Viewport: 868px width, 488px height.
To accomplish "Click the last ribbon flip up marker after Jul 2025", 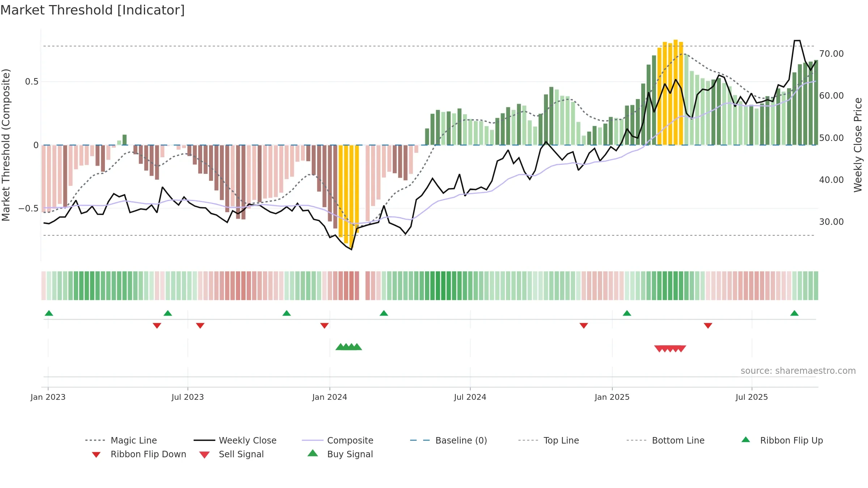I will coord(794,313).
